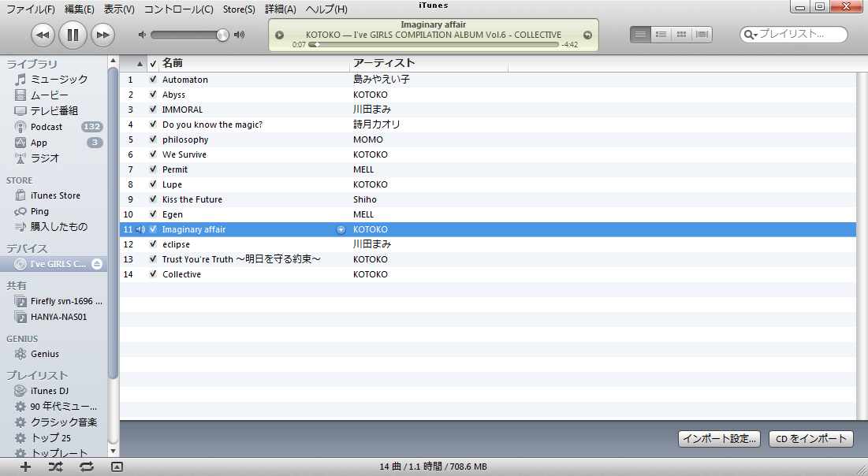Open the コントロール(C) menu

(179, 9)
